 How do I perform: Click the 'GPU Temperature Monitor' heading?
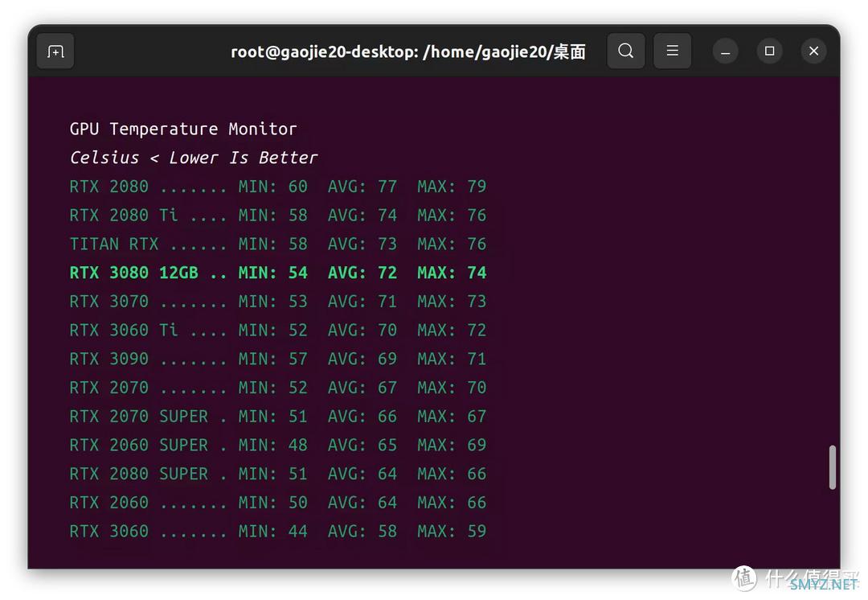tap(183, 129)
